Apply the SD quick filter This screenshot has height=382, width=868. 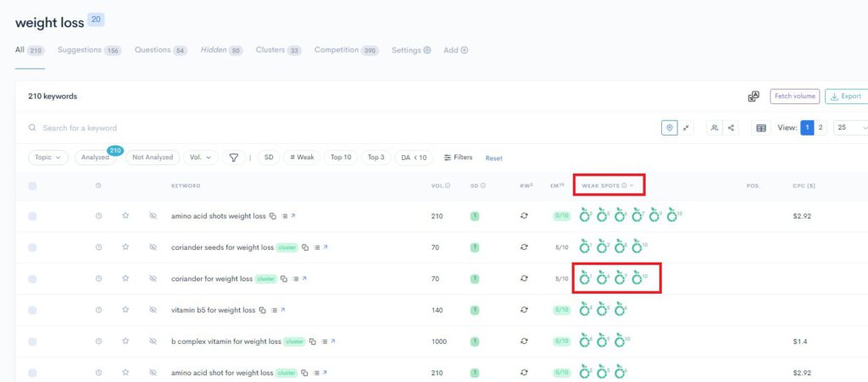269,158
